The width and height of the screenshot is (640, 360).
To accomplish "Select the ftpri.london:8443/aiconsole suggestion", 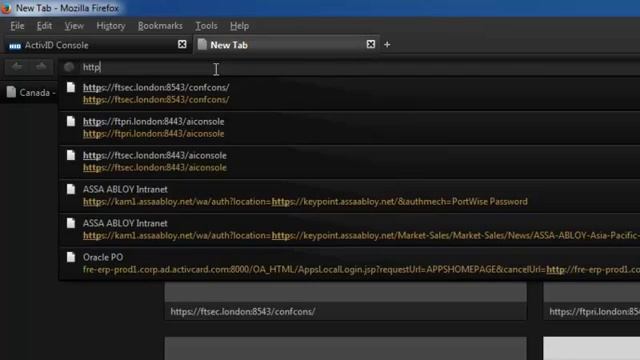I will [x=349, y=128].
